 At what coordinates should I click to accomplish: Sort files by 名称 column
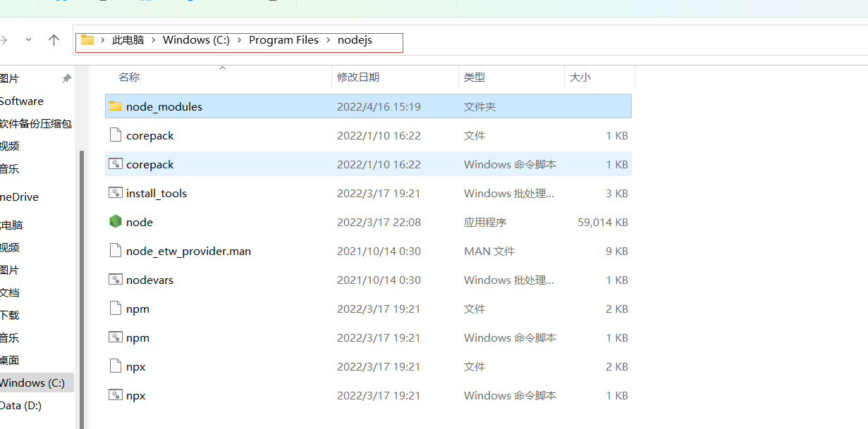(129, 77)
